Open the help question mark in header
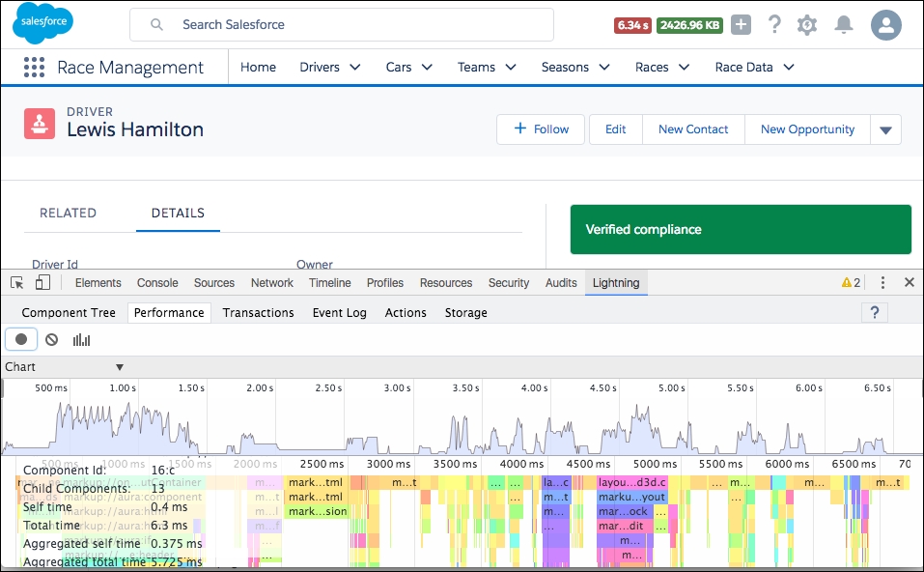The image size is (924, 572). tap(774, 25)
